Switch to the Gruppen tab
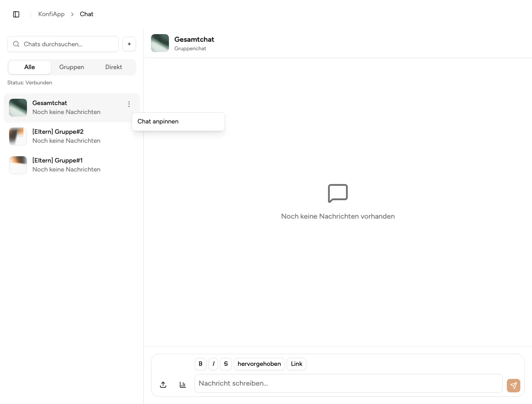 (x=71, y=67)
